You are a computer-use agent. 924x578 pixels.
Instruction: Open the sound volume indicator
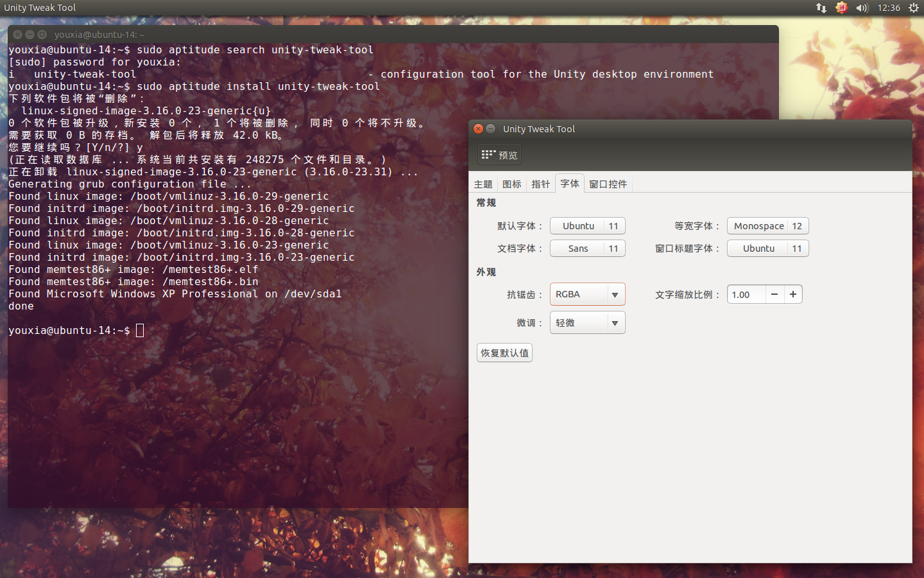(x=862, y=8)
